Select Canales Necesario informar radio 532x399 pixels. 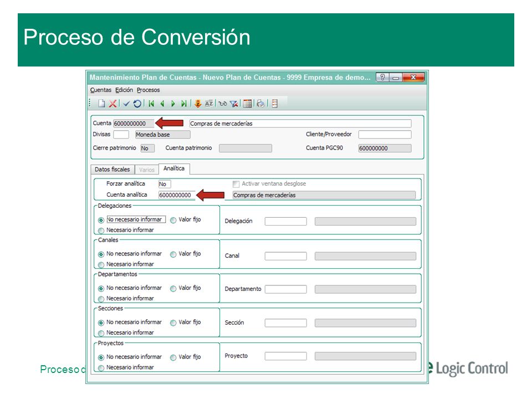[101, 265]
